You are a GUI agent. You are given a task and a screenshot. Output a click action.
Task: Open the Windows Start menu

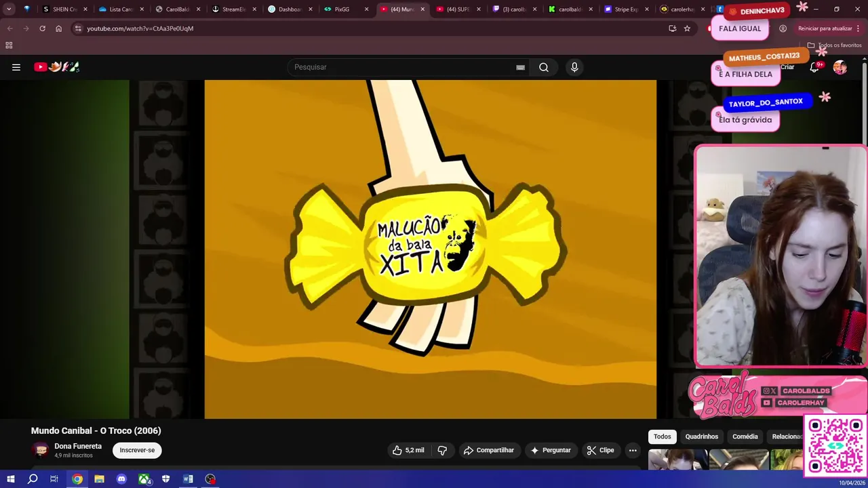(10, 479)
